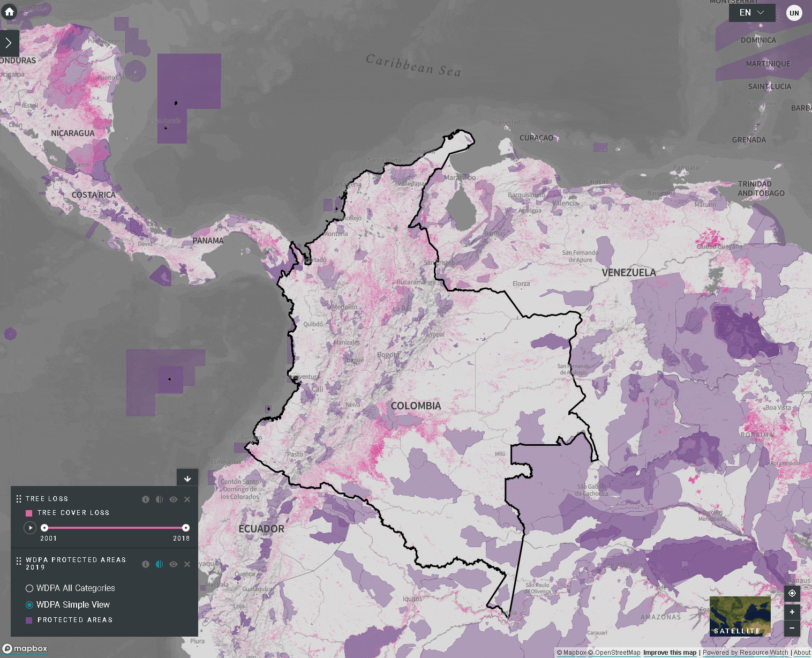The height and width of the screenshot is (658, 812).
Task: Show Tree Loss layer info
Action: pyautogui.click(x=146, y=499)
